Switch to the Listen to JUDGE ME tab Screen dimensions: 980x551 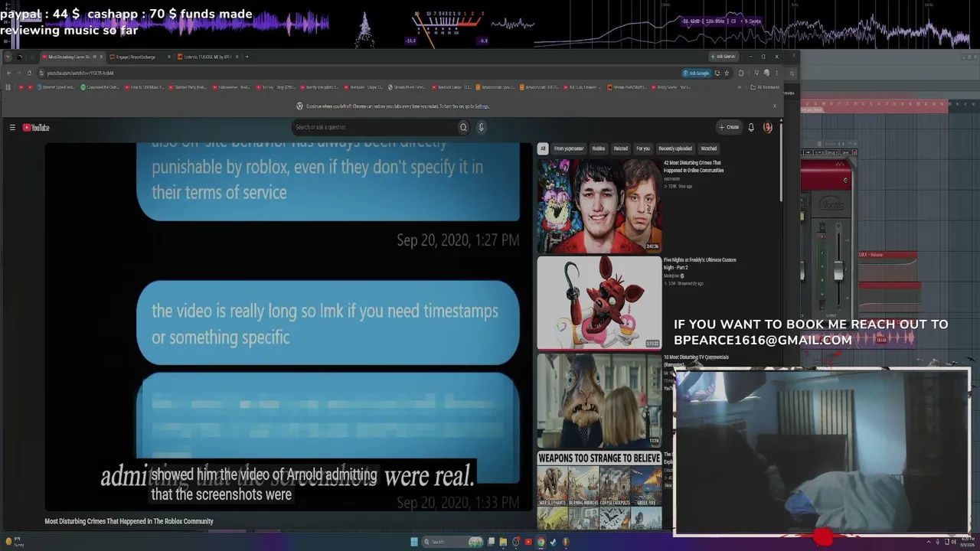click(208, 57)
